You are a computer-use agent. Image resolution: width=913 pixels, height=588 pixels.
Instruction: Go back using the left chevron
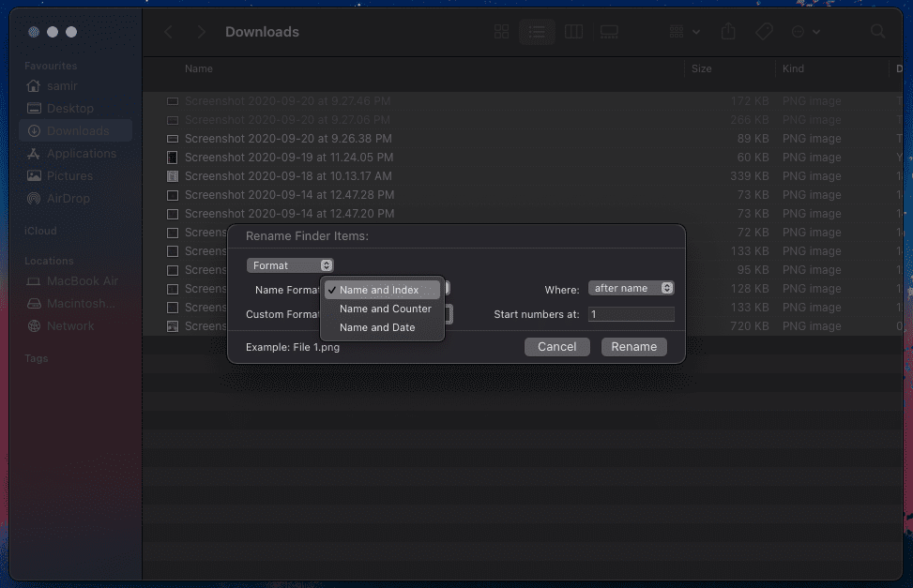(169, 32)
